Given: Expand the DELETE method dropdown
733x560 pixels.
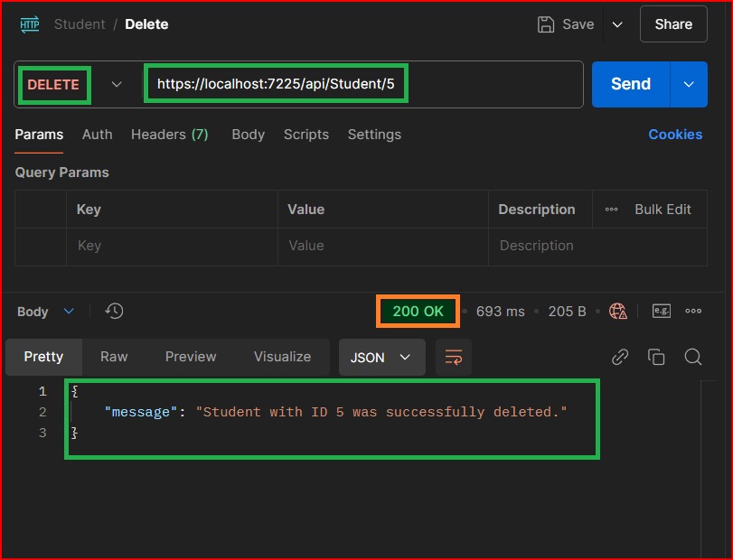Looking at the screenshot, I should (116, 84).
